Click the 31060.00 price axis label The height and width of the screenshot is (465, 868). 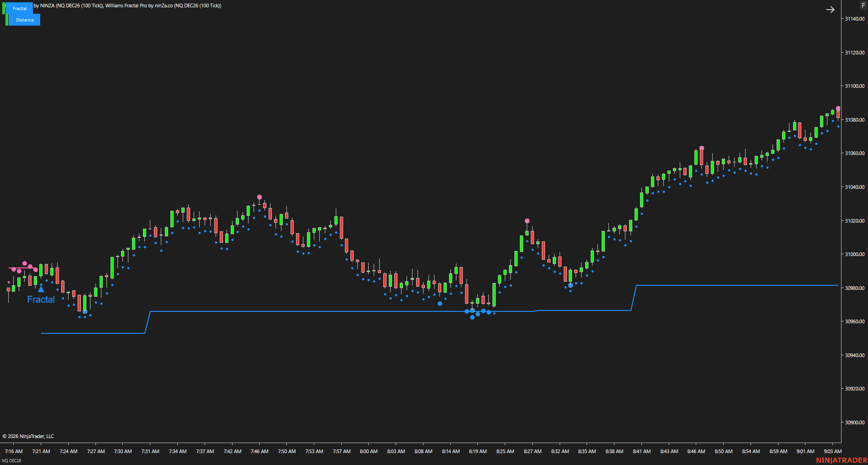(x=854, y=153)
